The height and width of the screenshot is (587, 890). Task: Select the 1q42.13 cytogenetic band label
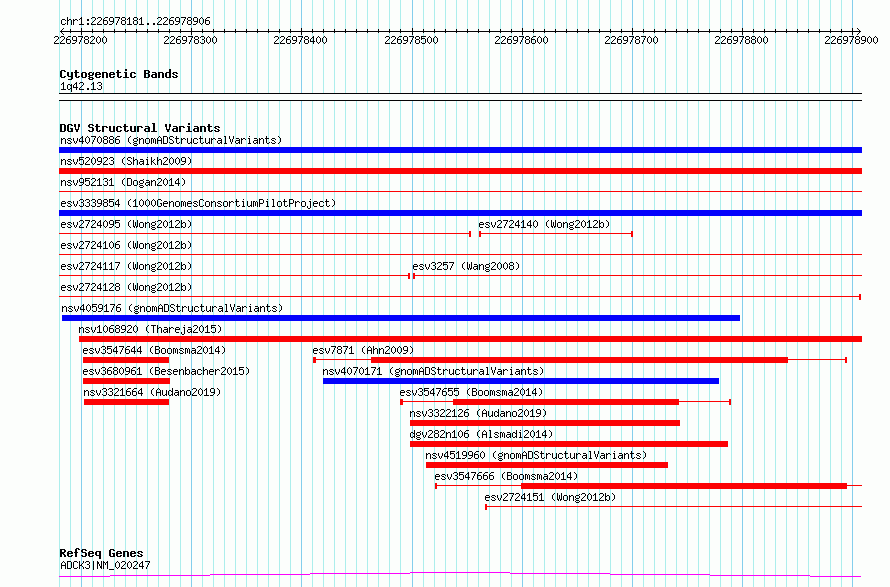pos(81,86)
